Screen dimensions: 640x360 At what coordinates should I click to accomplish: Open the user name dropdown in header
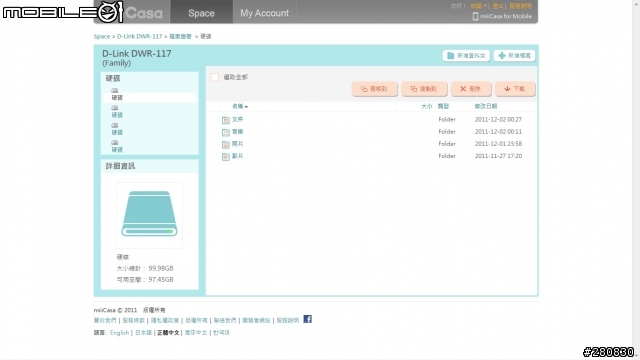click(478, 6)
